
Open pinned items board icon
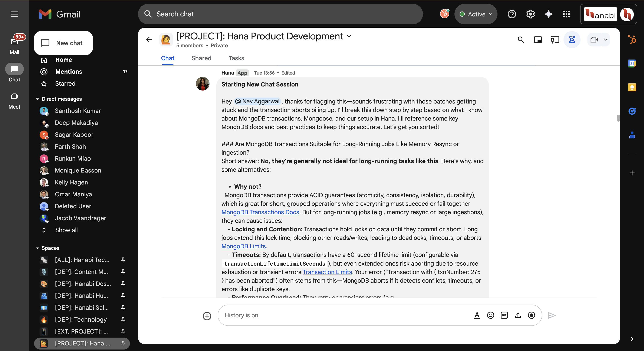click(555, 39)
